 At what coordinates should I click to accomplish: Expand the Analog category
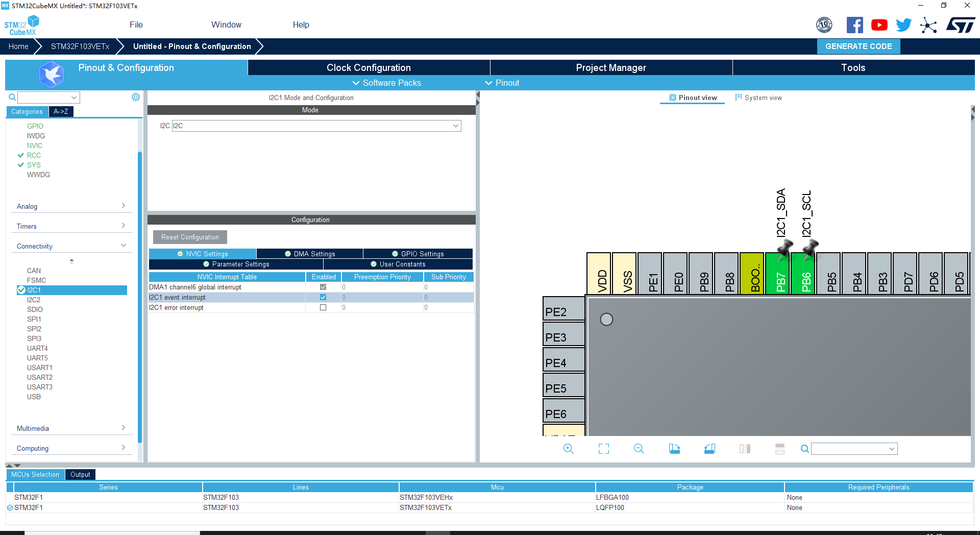click(71, 206)
